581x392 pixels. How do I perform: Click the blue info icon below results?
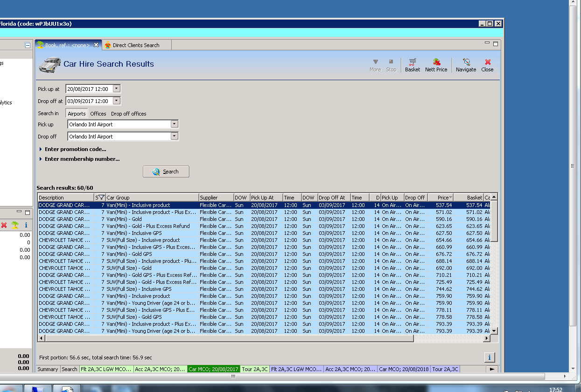[489, 358]
